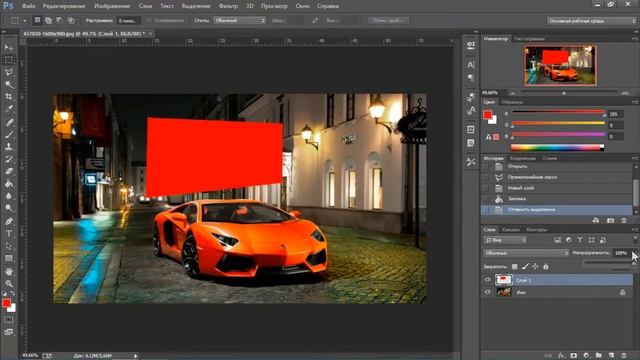
Task: Select the Path Selection tool
Action: point(9,246)
